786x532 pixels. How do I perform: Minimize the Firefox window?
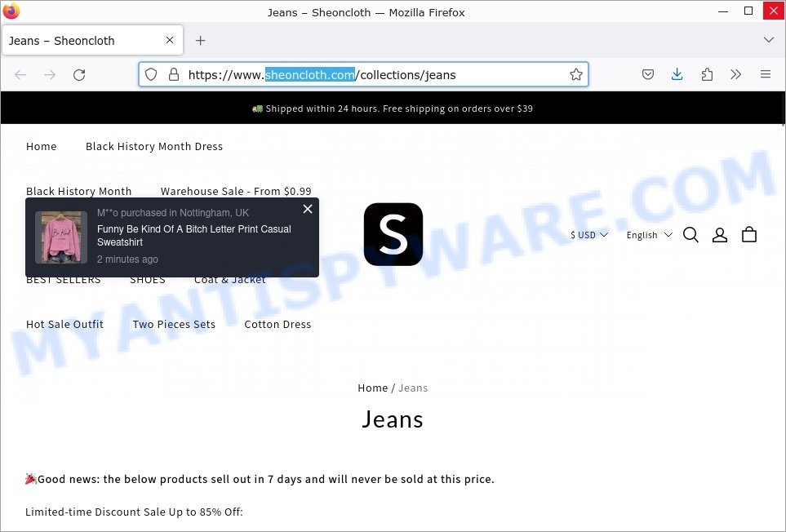point(723,11)
